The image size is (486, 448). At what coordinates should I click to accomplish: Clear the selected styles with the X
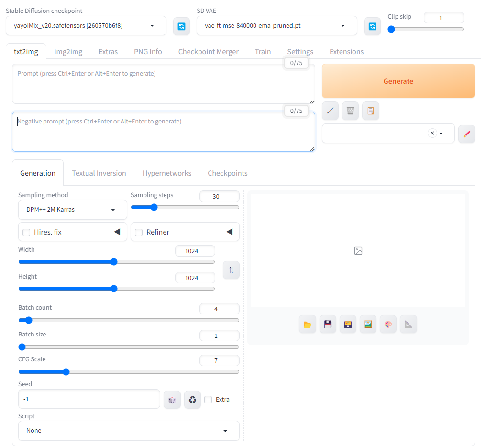(432, 133)
